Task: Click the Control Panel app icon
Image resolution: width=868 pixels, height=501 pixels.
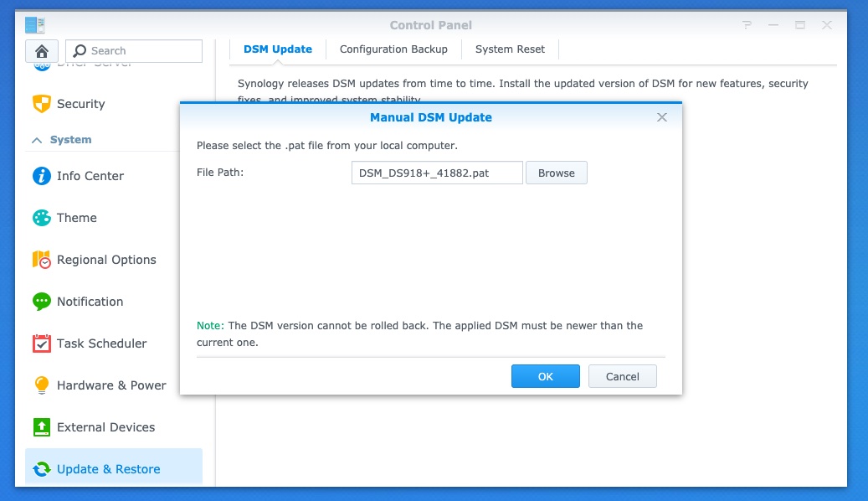Action: point(35,25)
